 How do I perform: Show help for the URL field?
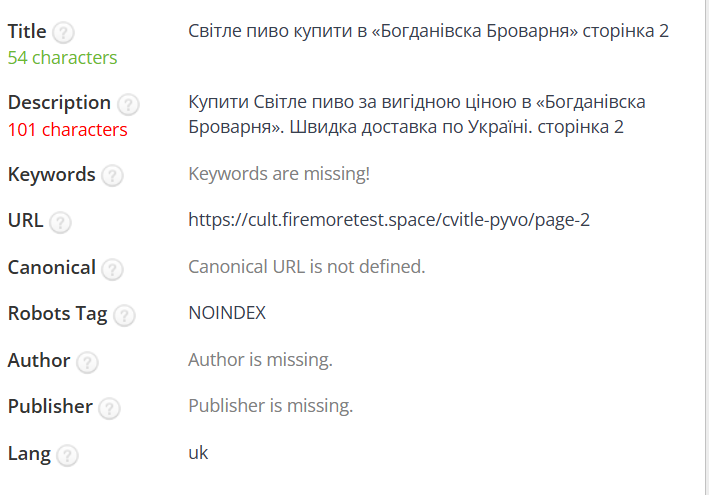tap(61, 222)
